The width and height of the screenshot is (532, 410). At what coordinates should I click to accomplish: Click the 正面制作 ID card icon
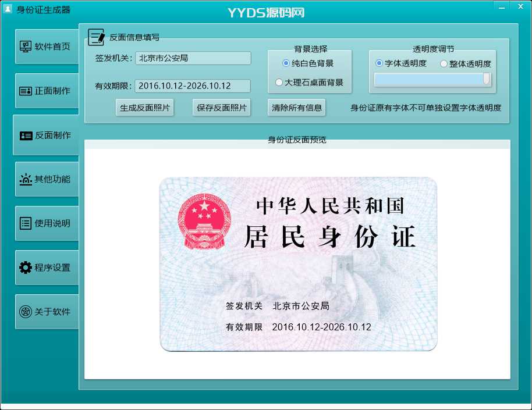point(26,91)
